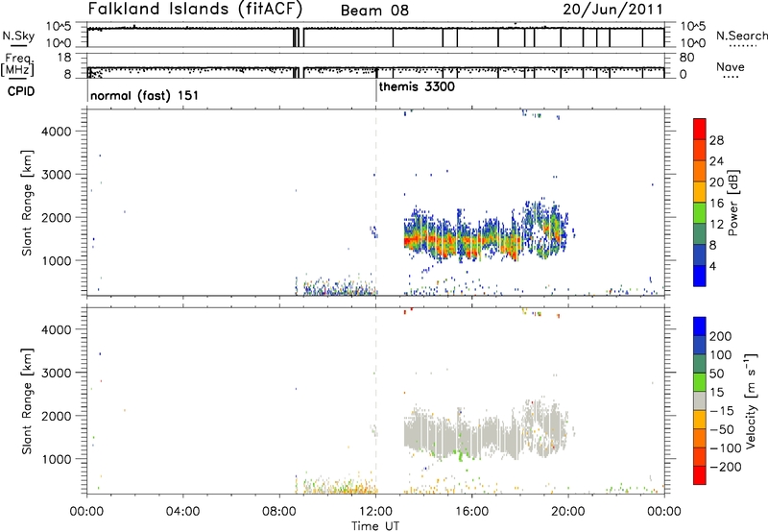The image size is (768, 532).
Task: Click the '20:00' time tick label
Action: 568,512
